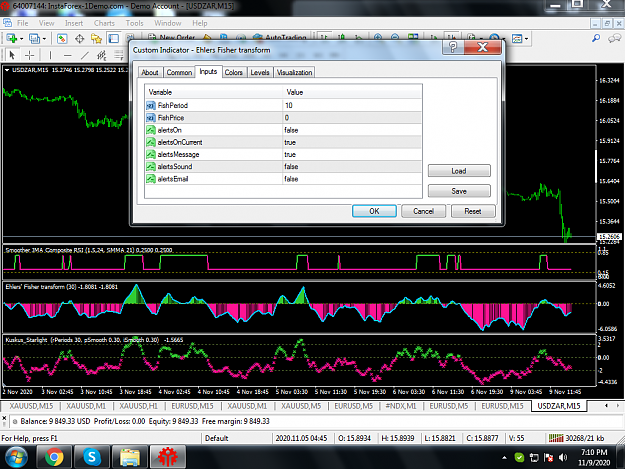Open Google Chrome from the taskbar
This screenshot has width=625, height=469.
click(54, 457)
